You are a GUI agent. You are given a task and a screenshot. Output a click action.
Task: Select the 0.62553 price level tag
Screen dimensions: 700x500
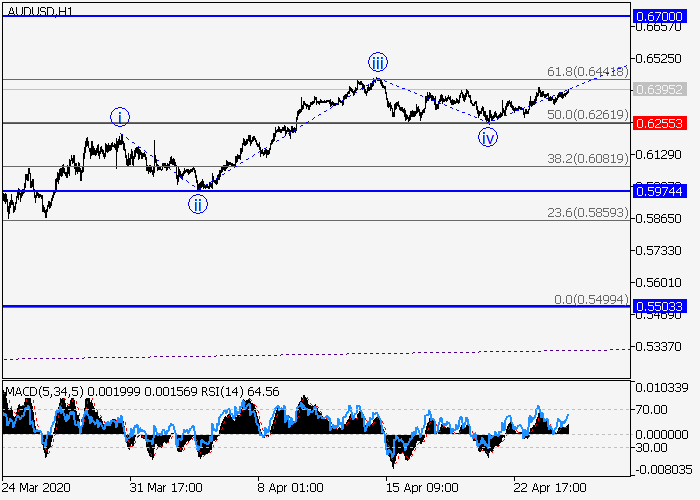[659, 123]
